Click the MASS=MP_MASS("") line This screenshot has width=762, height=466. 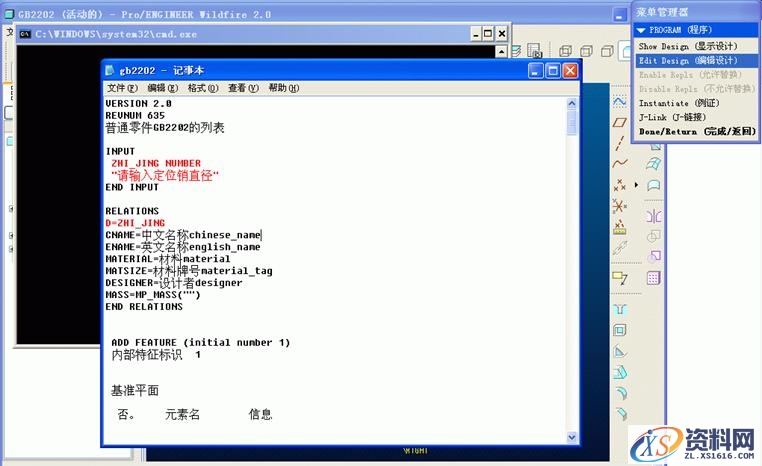(153, 295)
